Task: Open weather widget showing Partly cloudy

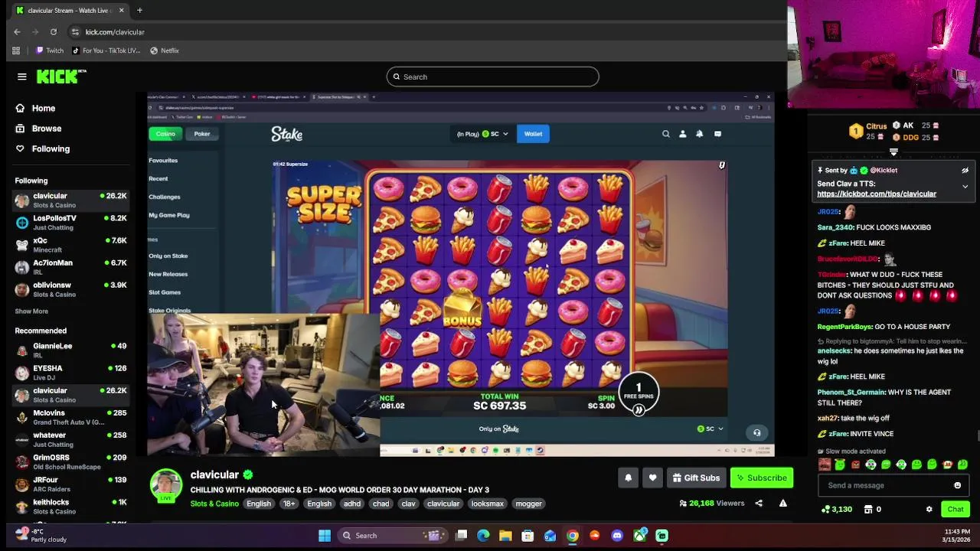Action: pyautogui.click(x=41, y=535)
